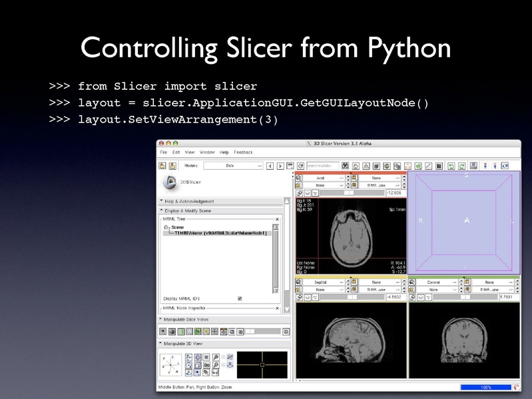This screenshot has width=532, height=399.
Task: Adjust the axial slice offset slider
Action: (352, 193)
